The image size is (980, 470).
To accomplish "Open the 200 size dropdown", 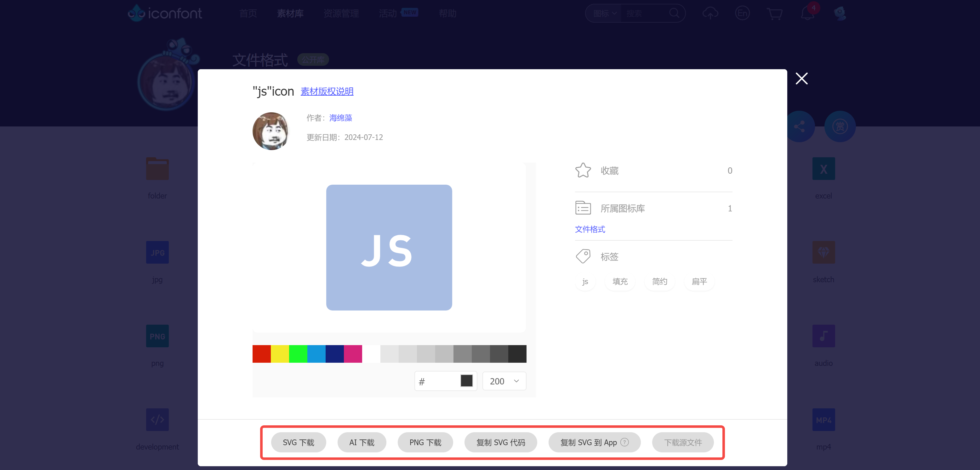I will tap(504, 381).
